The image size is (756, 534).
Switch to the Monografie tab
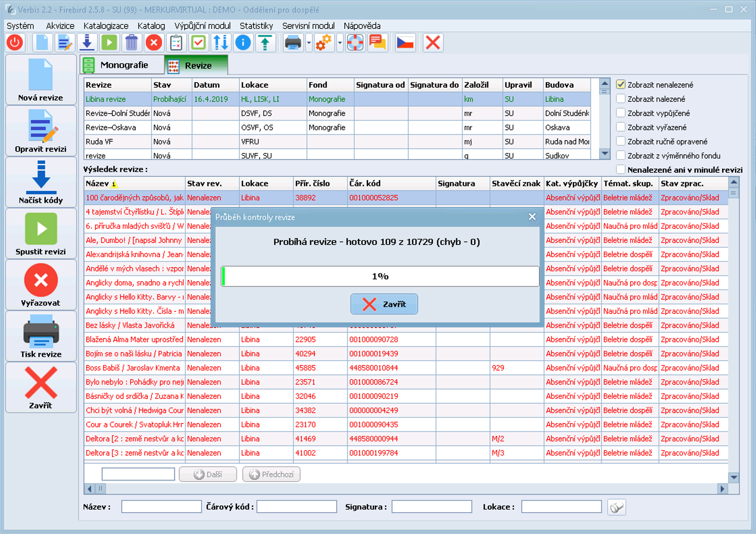tap(122, 65)
